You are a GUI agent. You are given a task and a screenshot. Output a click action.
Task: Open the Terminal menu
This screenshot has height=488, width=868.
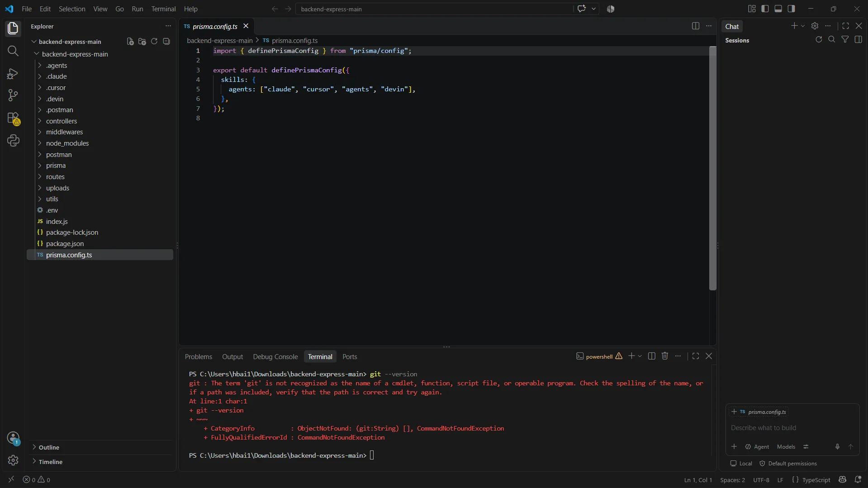(x=163, y=9)
